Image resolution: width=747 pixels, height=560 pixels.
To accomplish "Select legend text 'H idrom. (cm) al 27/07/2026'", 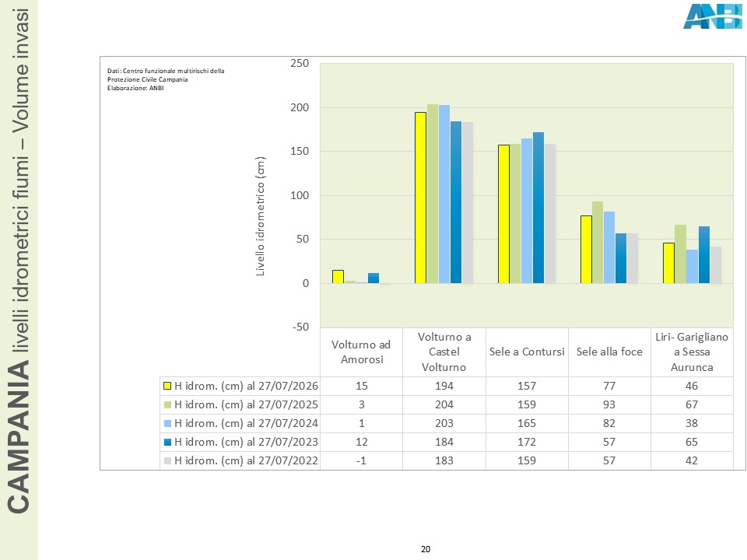I will (246, 386).
